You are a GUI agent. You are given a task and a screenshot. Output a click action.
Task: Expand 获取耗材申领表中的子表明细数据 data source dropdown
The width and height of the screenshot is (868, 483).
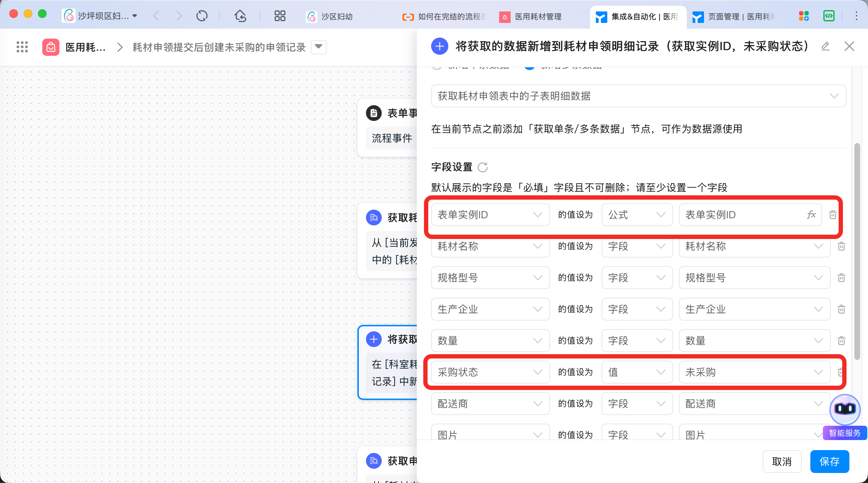point(638,96)
